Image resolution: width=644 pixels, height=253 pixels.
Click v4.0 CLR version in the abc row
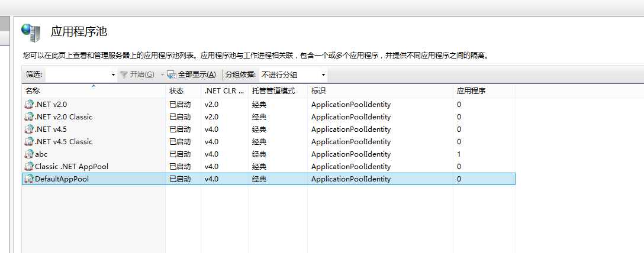211,154
